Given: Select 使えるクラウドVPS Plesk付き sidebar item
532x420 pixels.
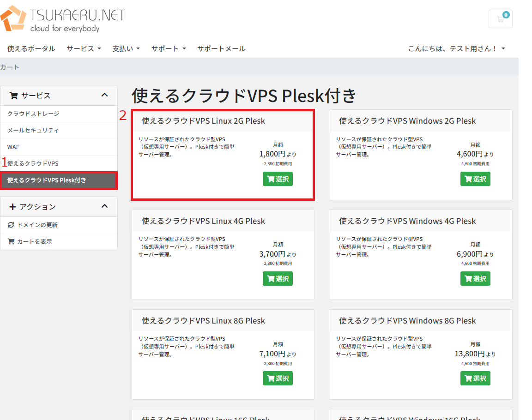Looking at the screenshot, I should pyautogui.click(x=59, y=180).
